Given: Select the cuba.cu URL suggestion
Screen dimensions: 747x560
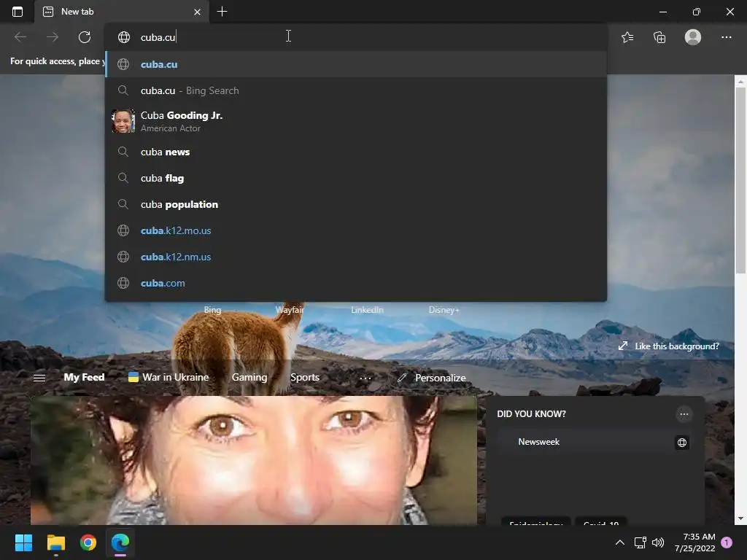Looking at the screenshot, I should click(355, 64).
